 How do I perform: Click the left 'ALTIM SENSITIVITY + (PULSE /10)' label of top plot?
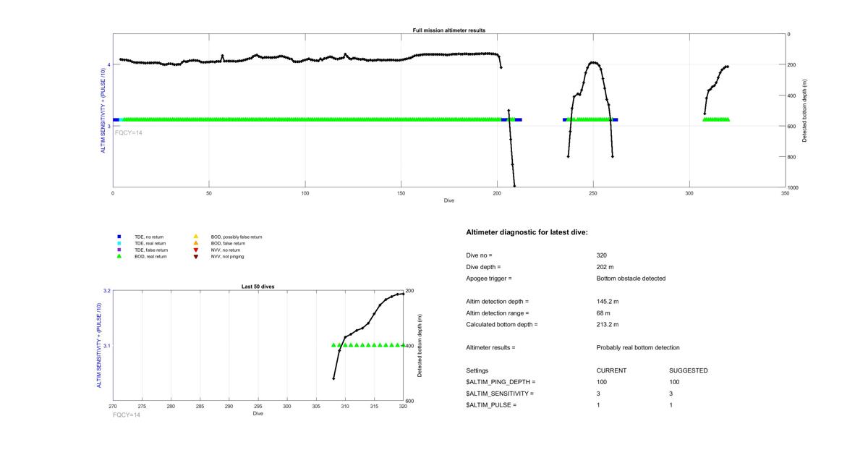tap(103, 111)
